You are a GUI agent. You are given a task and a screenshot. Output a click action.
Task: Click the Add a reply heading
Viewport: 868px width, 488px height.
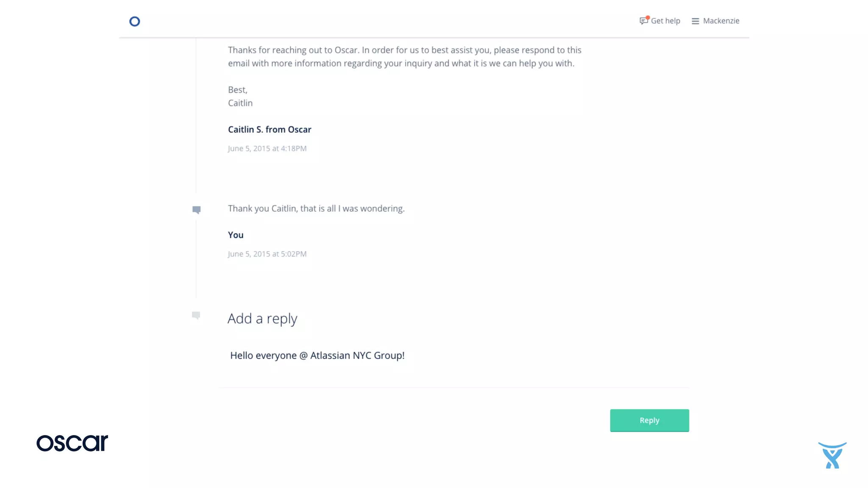click(x=262, y=319)
